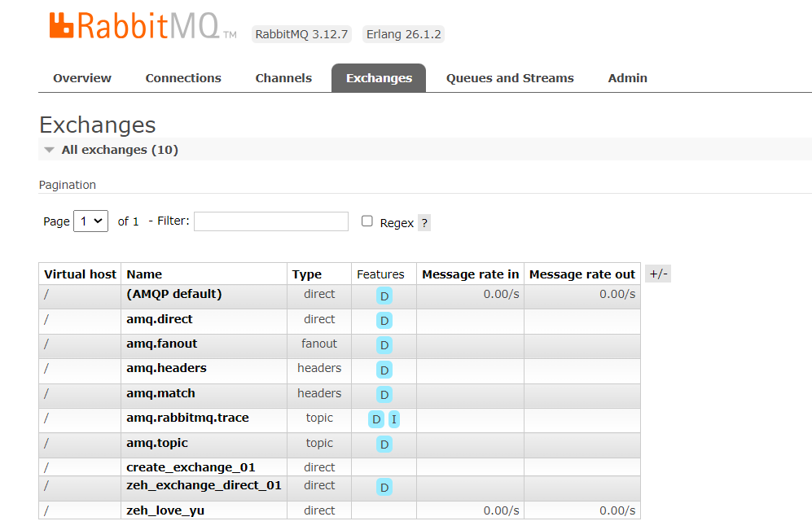Go to the Admin tab
Viewport: 812px width, 530px height.
[x=627, y=78]
